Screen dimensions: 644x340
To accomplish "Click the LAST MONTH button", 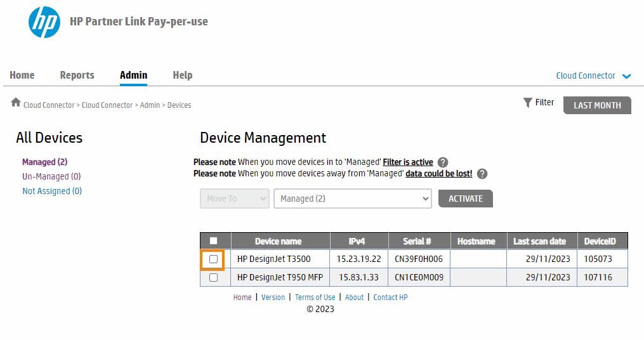I will click(x=597, y=105).
